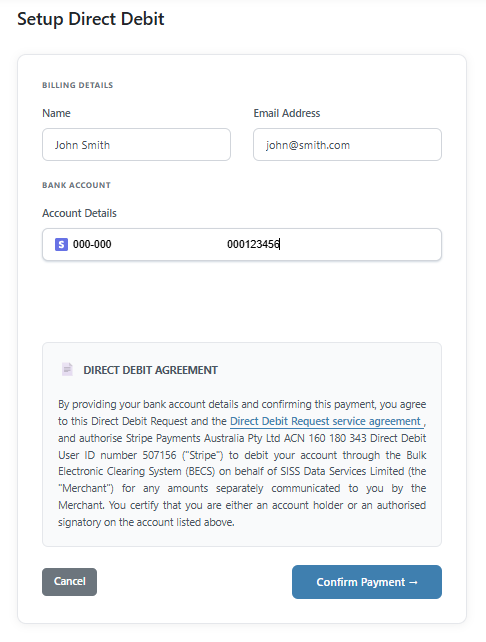The height and width of the screenshot is (642, 486).
Task: Click the Account Details label
Action: (x=79, y=213)
